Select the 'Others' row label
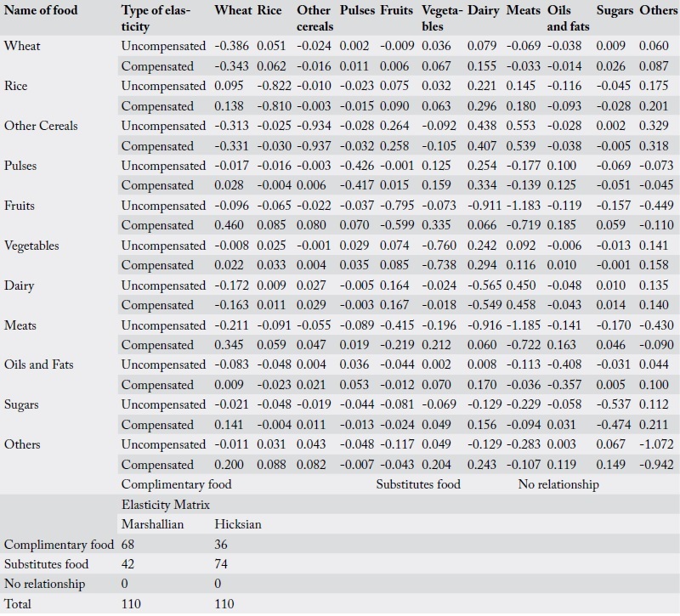Screen dimensions: 680x616 (22, 444)
